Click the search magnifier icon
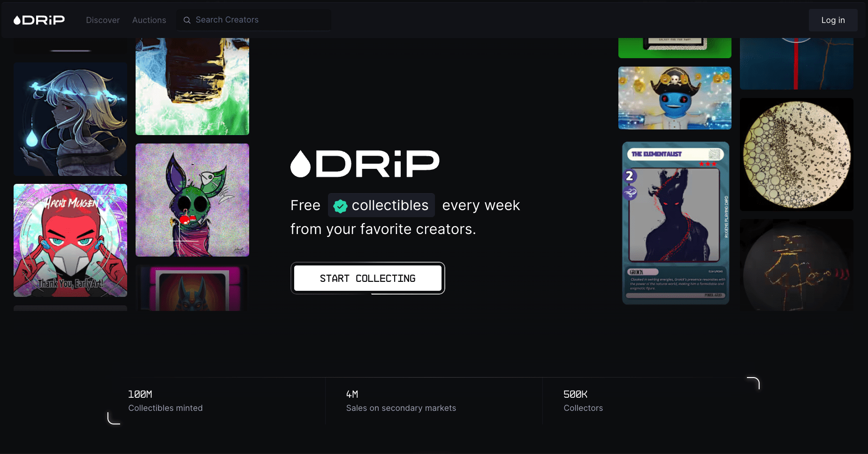This screenshot has height=454, width=868. 187,20
